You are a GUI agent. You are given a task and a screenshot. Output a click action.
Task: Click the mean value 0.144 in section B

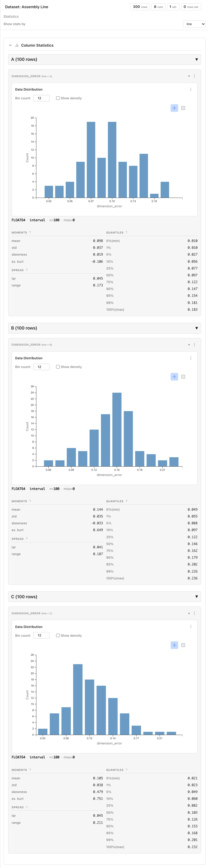tap(98, 509)
